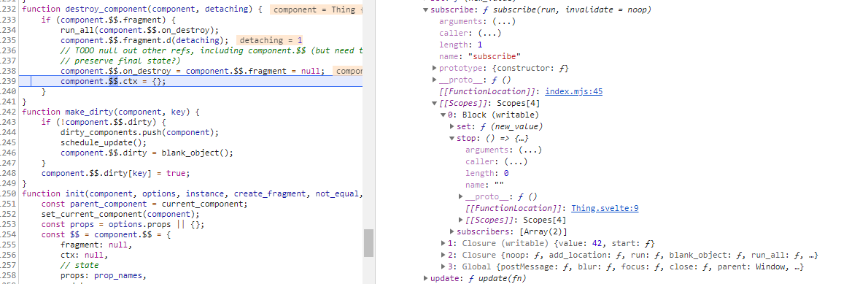868x284 pixels.
Task: Click 'component.$$.dirty[key] = true;' line
Action: tap(116, 173)
